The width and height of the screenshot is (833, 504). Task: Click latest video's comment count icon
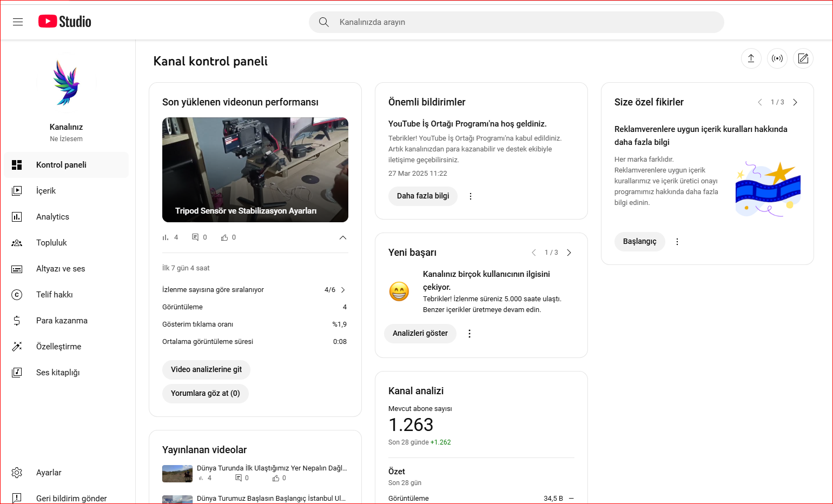[195, 237]
